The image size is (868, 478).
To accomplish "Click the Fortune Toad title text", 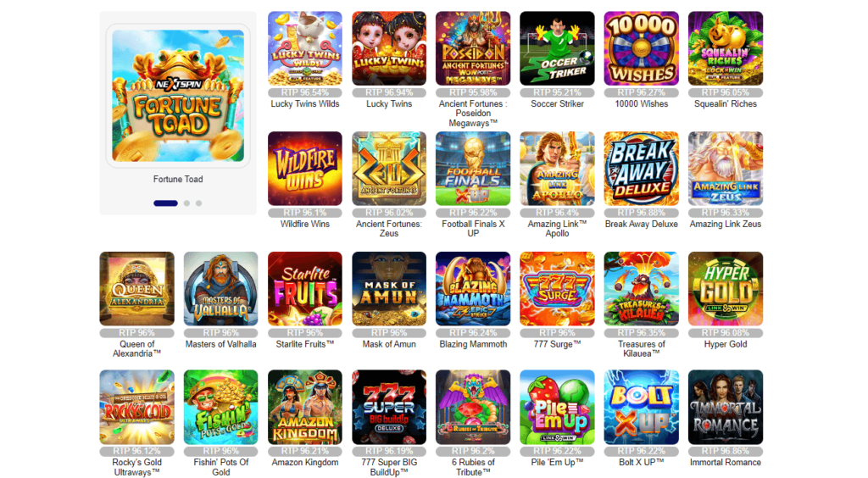I will 178,180.
